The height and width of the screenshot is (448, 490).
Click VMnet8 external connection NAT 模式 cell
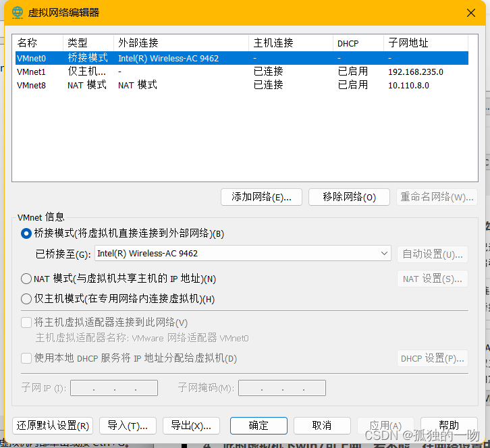point(138,85)
